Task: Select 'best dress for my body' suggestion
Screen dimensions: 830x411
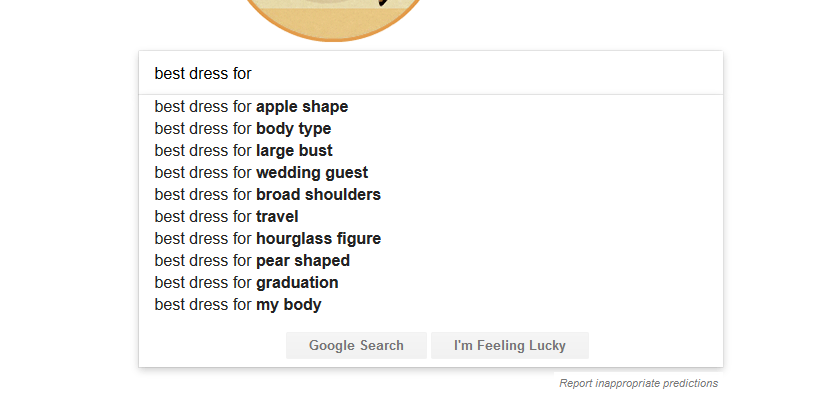Action: 238,305
